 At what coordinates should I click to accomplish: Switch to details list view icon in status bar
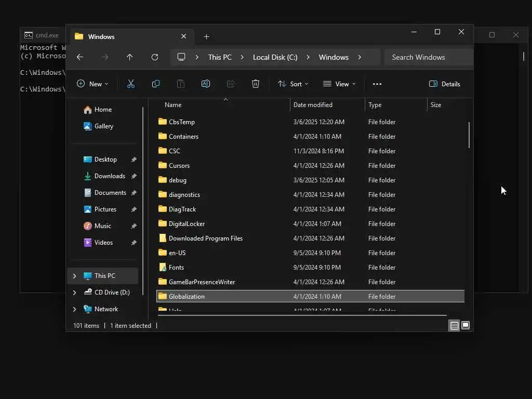[x=454, y=326]
